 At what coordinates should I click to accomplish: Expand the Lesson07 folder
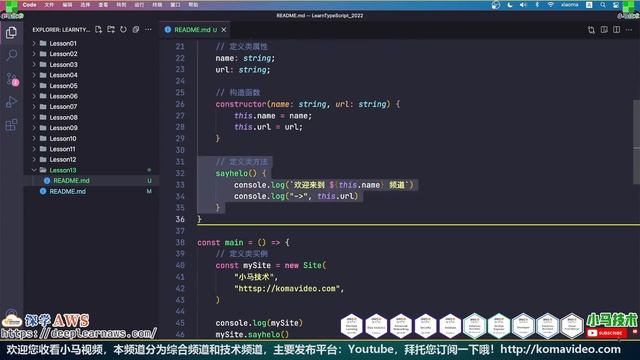coord(34,107)
